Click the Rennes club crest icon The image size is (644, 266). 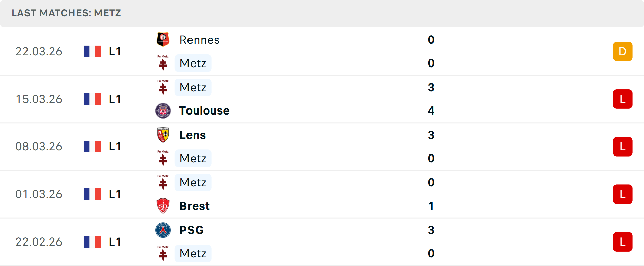pos(163,40)
